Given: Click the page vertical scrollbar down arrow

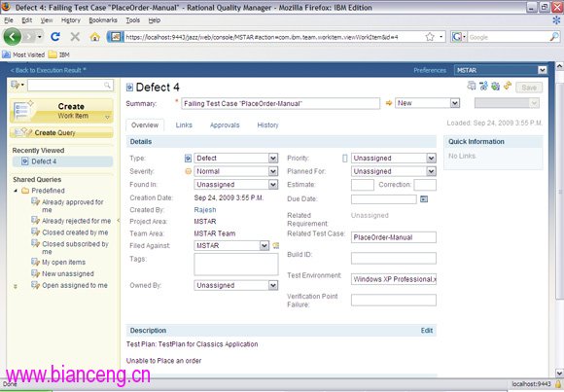Looking at the screenshot, I should point(559,373).
